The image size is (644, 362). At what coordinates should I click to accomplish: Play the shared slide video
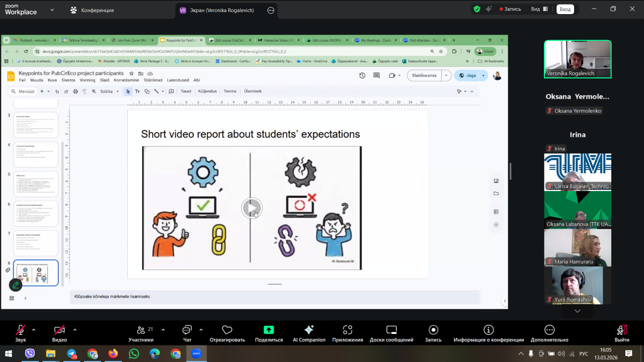(252, 208)
